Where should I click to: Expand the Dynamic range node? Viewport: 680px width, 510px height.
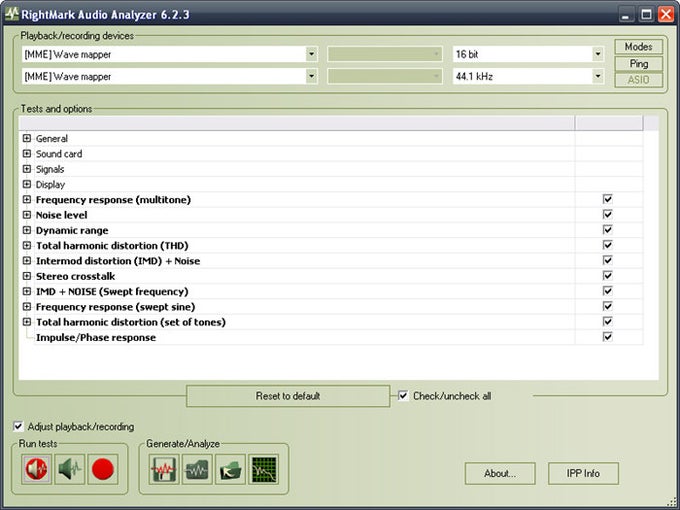(x=27, y=230)
